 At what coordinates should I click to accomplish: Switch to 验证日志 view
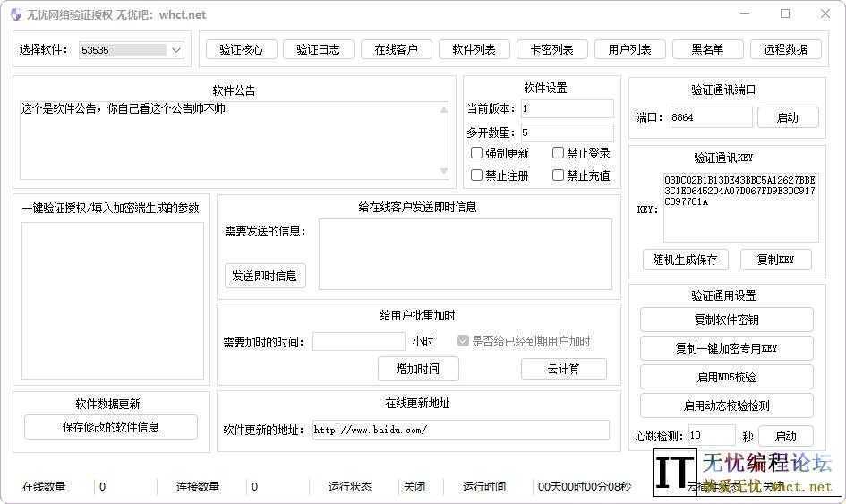point(318,50)
